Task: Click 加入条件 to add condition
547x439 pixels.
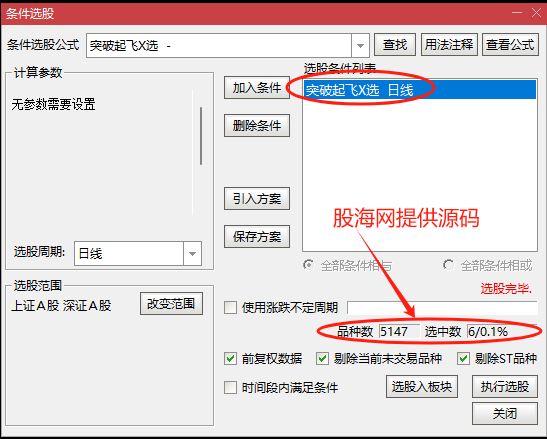Action: tap(257, 88)
